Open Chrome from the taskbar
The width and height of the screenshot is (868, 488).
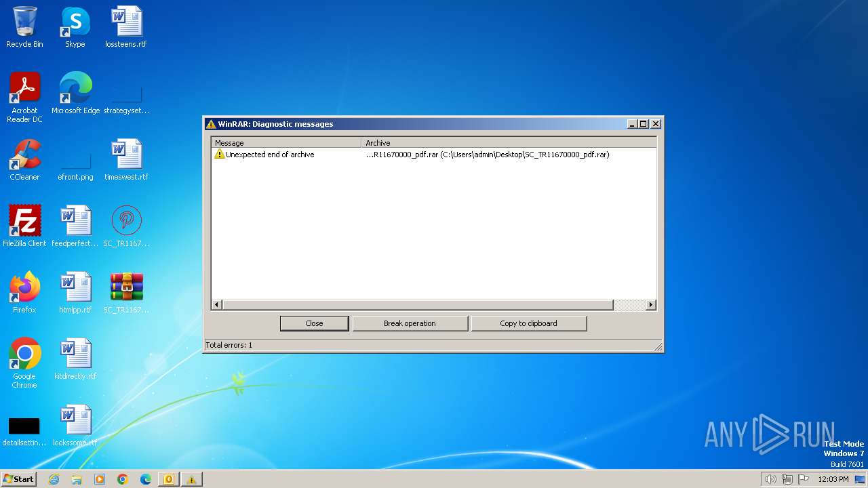(123, 479)
